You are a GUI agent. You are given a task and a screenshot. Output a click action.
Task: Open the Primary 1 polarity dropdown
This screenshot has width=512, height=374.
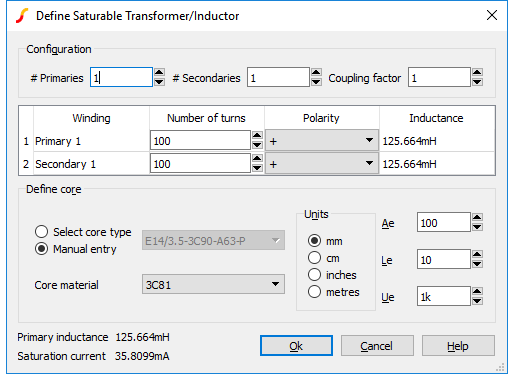pyautogui.click(x=322, y=141)
